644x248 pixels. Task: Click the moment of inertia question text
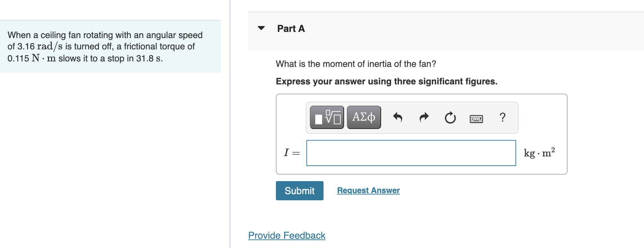tap(356, 64)
